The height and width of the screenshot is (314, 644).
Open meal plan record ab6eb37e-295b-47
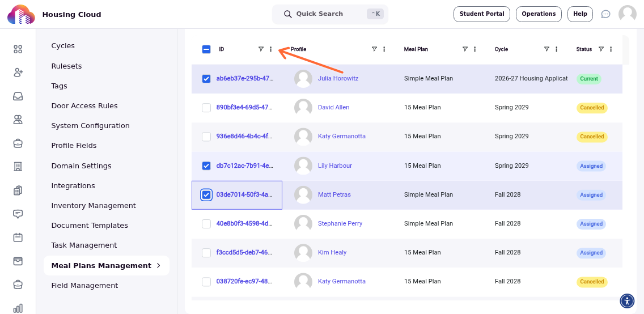coord(244,78)
